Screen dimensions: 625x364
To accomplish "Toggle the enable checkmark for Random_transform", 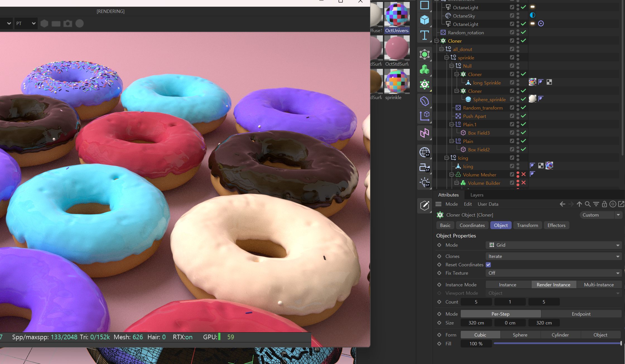I will (x=523, y=108).
